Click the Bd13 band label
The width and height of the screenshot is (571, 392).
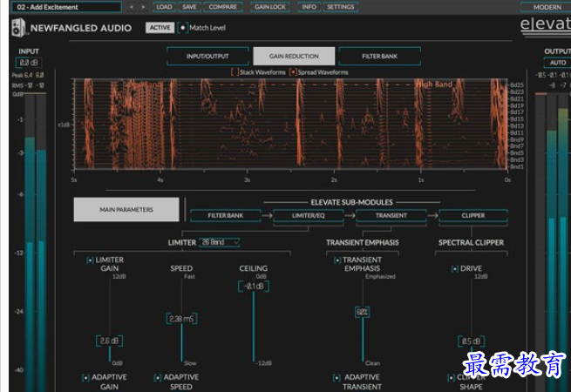click(517, 126)
